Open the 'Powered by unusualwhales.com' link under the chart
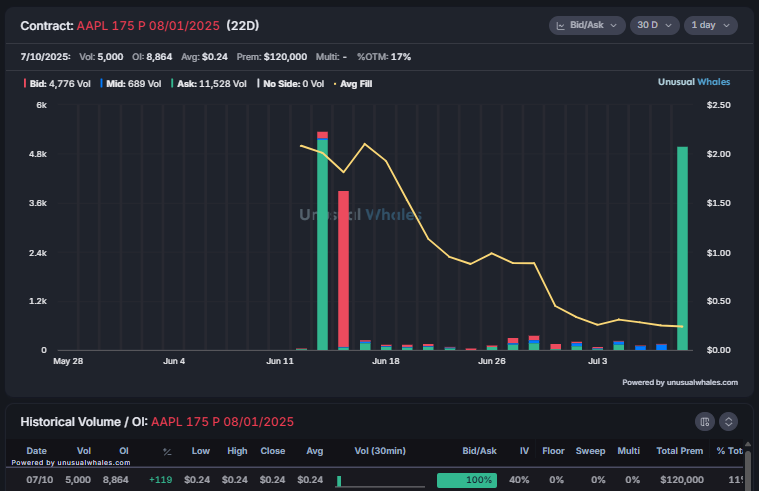The height and width of the screenshot is (491, 759). (680, 383)
